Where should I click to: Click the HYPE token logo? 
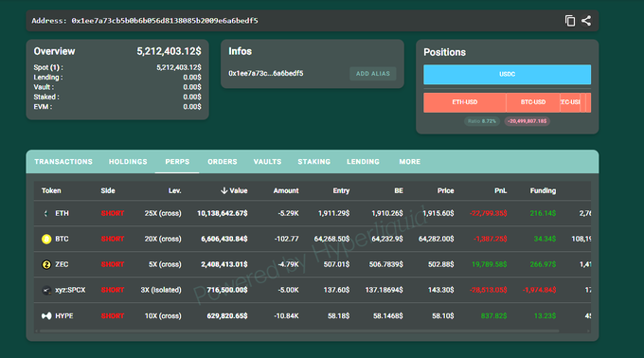[x=46, y=315]
